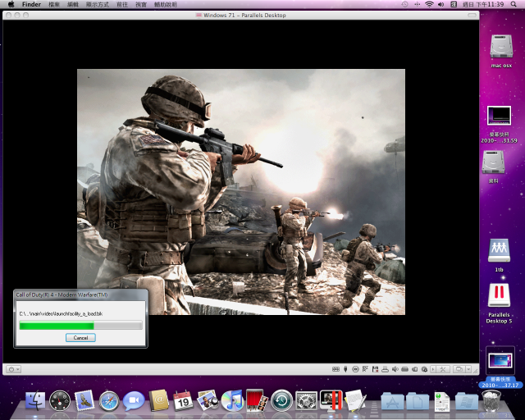
Task: Click the sound speaker icon in Parallels status bar
Action: coord(395,369)
